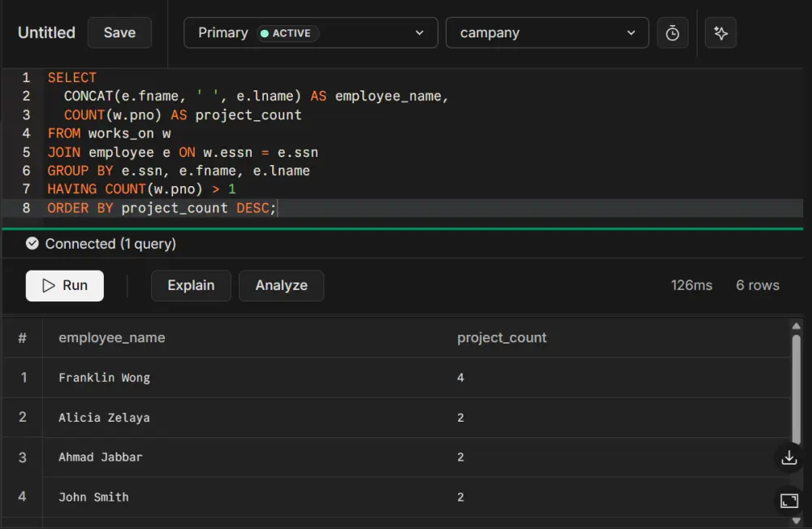Expand results view to fullscreen

[x=788, y=501]
